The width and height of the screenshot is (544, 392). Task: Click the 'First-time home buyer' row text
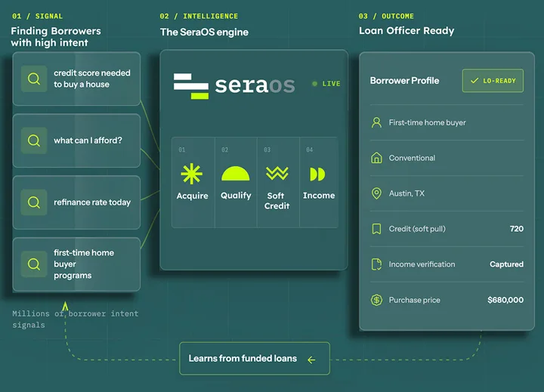pyautogui.click(x=427, y=122)
